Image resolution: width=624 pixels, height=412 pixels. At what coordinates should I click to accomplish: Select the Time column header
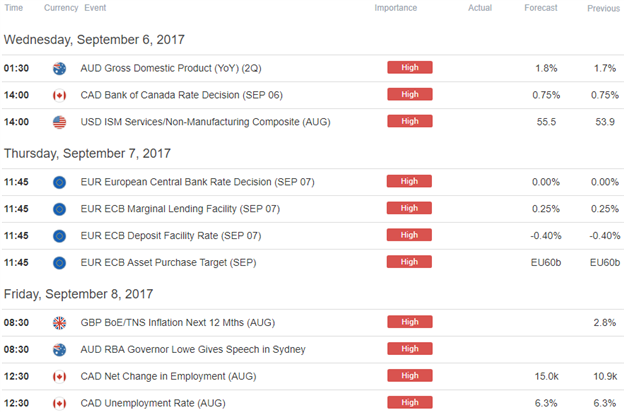14,8
